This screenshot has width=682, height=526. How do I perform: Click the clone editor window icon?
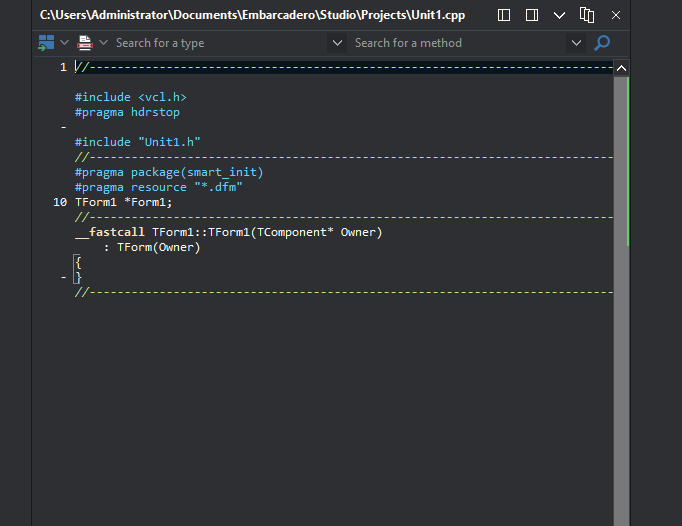coord(587,15)
